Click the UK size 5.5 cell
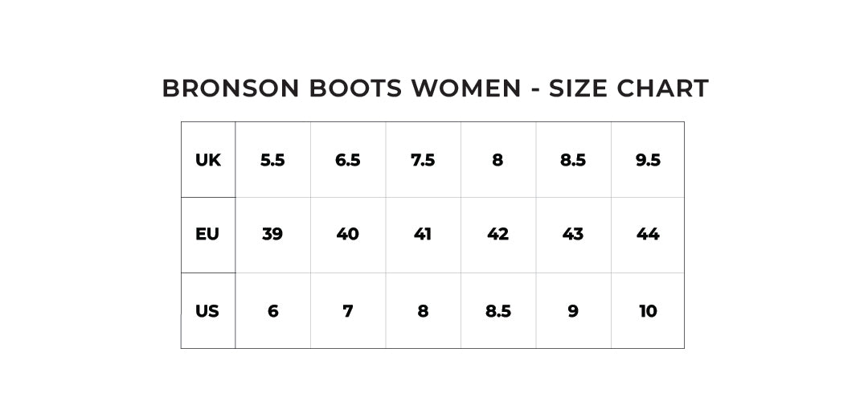 pyautogui.click(x=272, y=160)
